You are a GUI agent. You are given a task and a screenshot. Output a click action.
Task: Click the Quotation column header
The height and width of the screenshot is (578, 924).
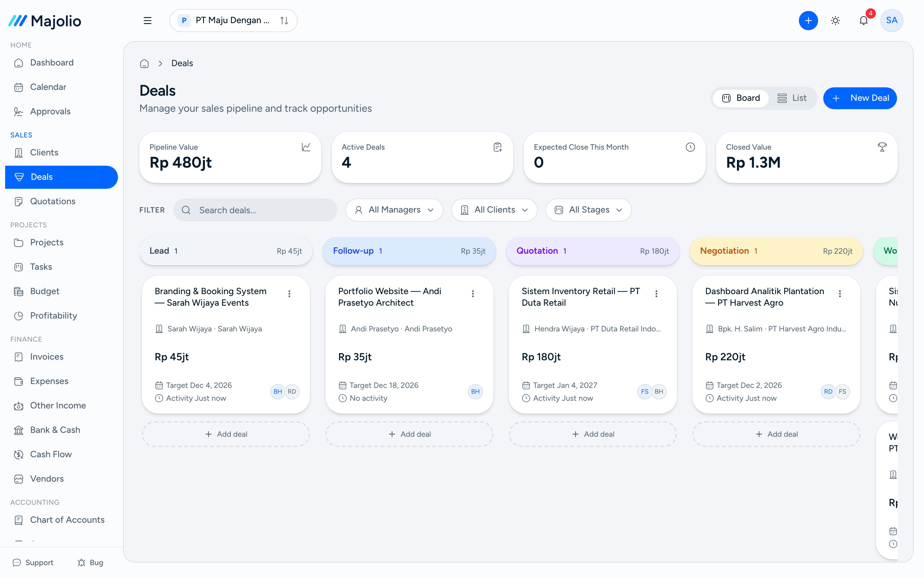593,251
